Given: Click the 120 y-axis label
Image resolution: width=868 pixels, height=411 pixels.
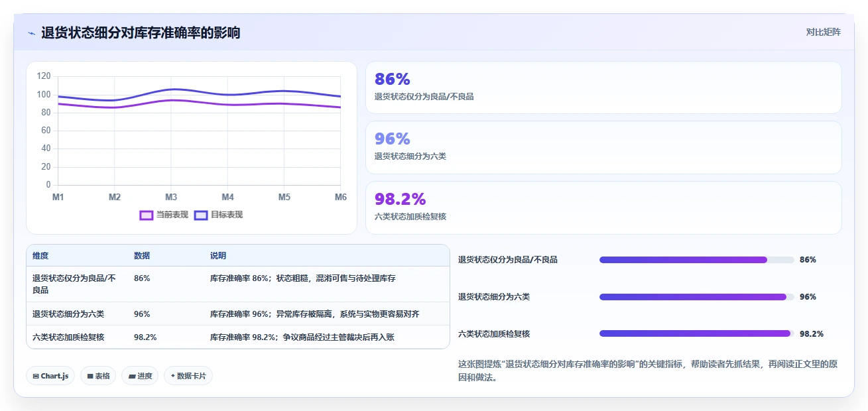Looking at the screenshot, I should pos(44,76).
